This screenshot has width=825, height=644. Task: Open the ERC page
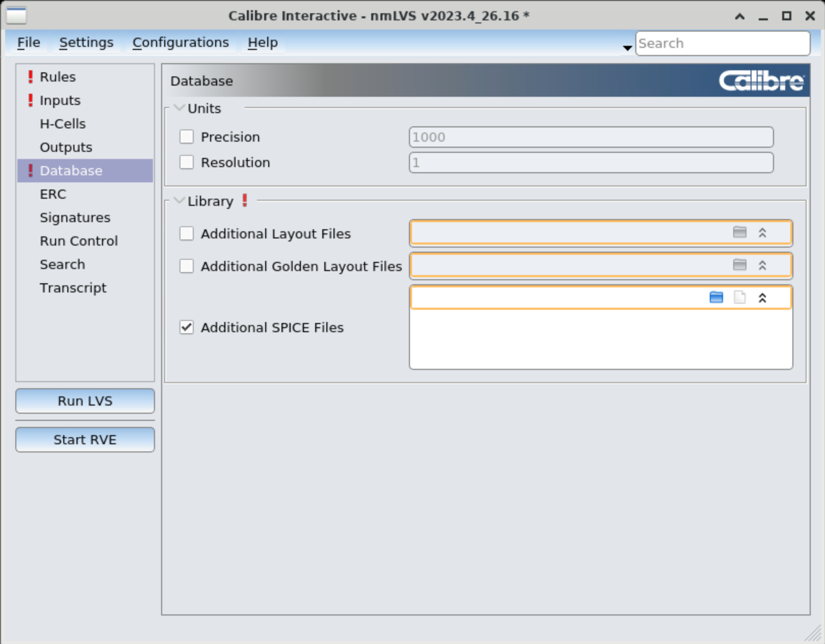point(85,194)
